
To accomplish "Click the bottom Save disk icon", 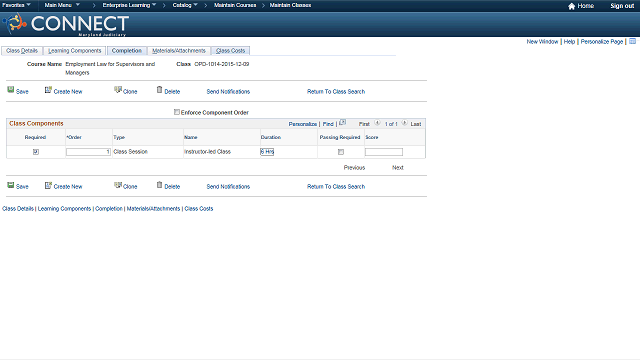I will pos(11,185).
